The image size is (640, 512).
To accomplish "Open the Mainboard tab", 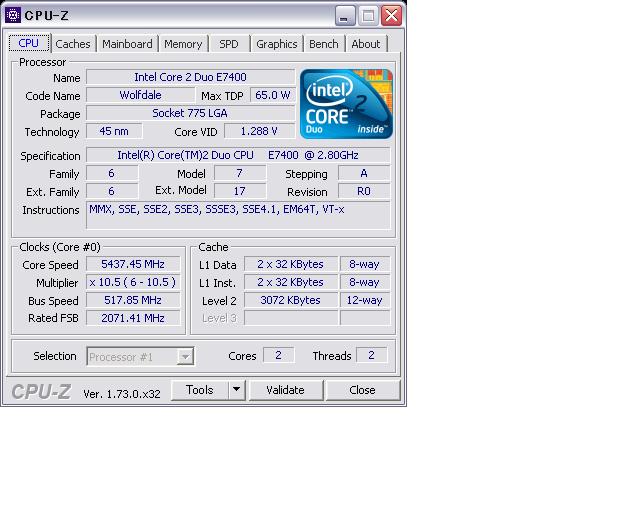I will (127, 44).
